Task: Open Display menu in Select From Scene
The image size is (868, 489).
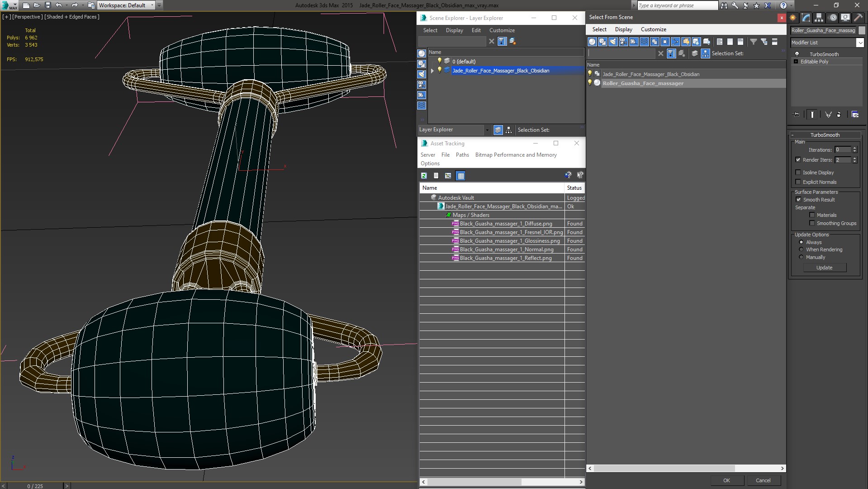Action: pos(623,29)
